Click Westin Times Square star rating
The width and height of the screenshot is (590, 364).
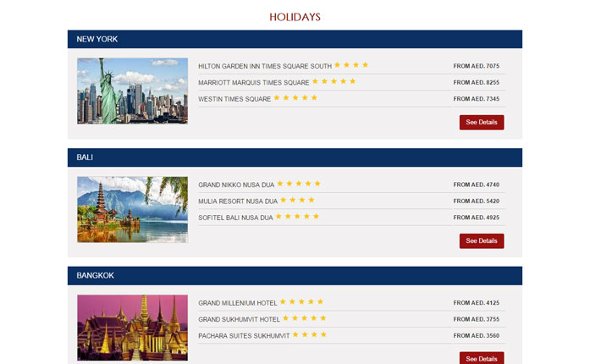[295, 98]
